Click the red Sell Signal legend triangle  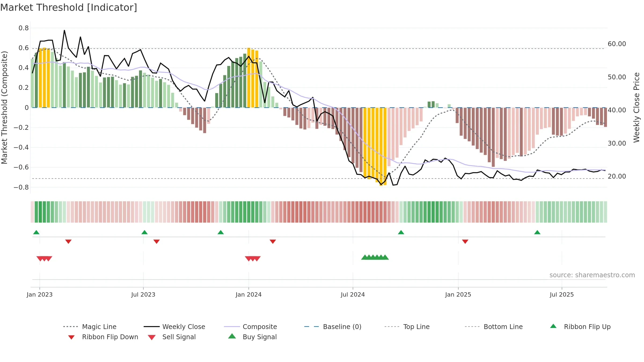point(152,337)
